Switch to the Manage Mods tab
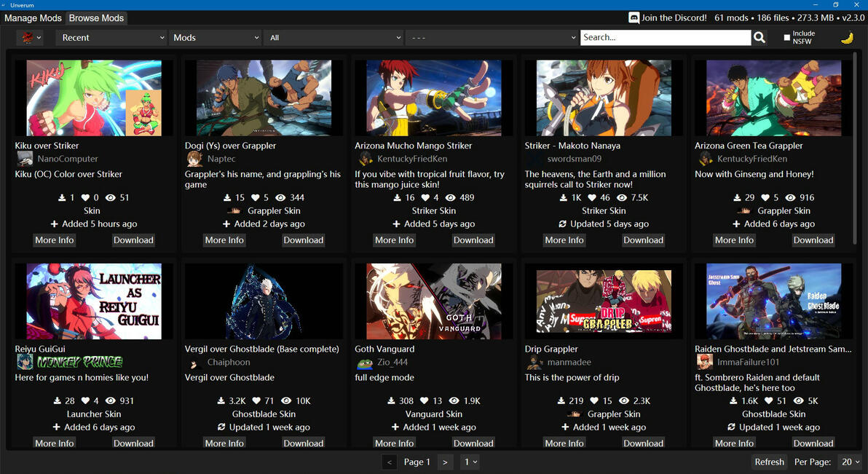 pos(33,18)
